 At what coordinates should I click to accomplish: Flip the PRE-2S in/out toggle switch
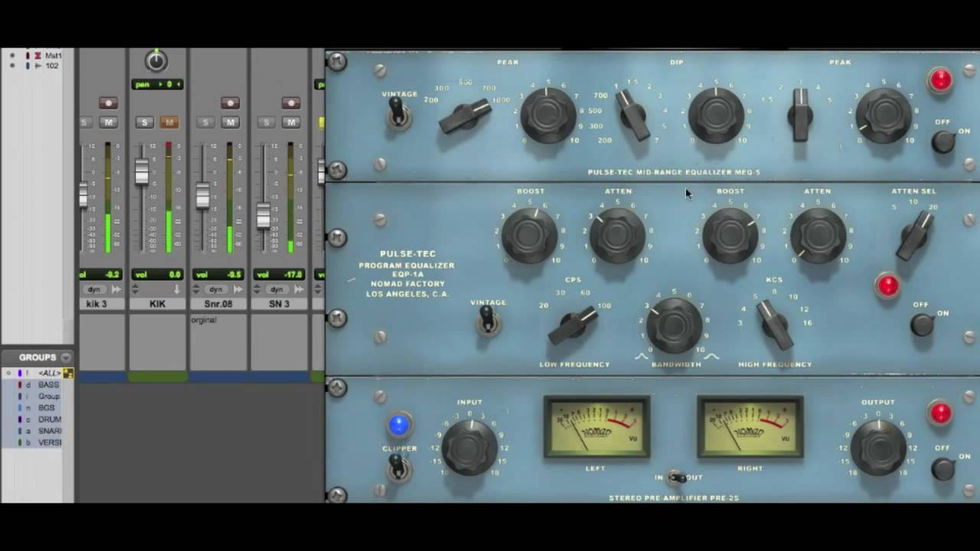(x=675, y=478)
